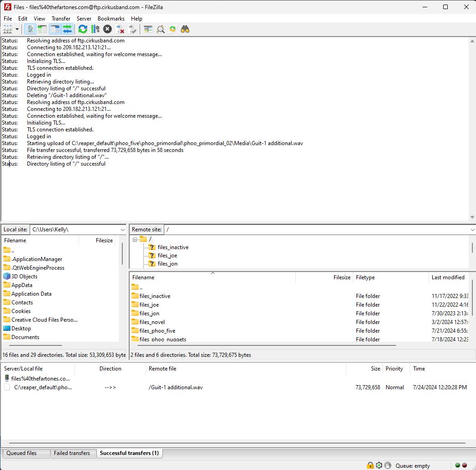Click the cancel current operation icon
This screenshot has width=476, height=470.
click(x=107, y=29)
